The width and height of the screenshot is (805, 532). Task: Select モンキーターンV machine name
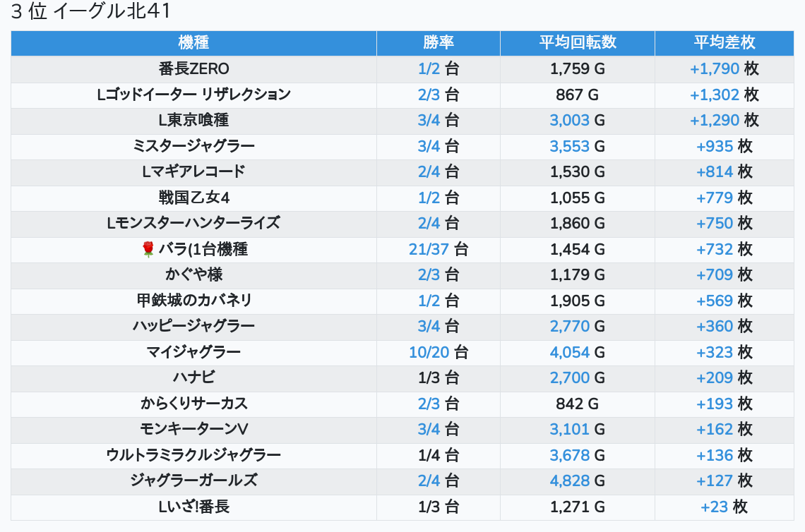[193, 429]
